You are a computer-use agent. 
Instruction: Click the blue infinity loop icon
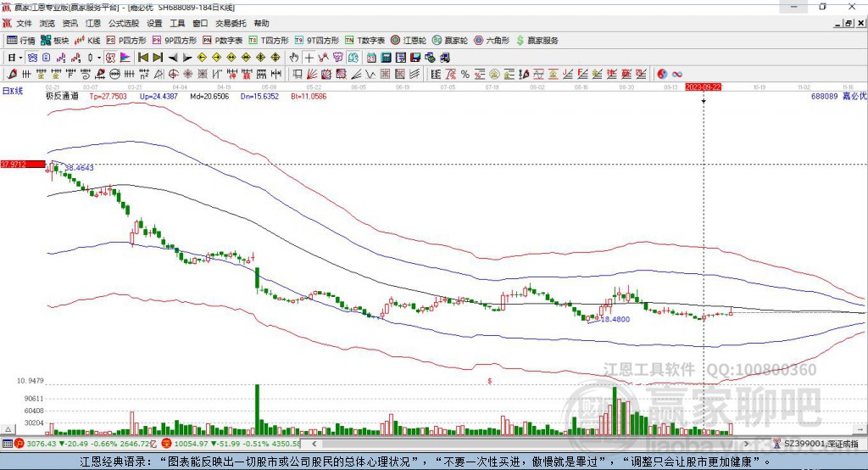pos(677,74)
